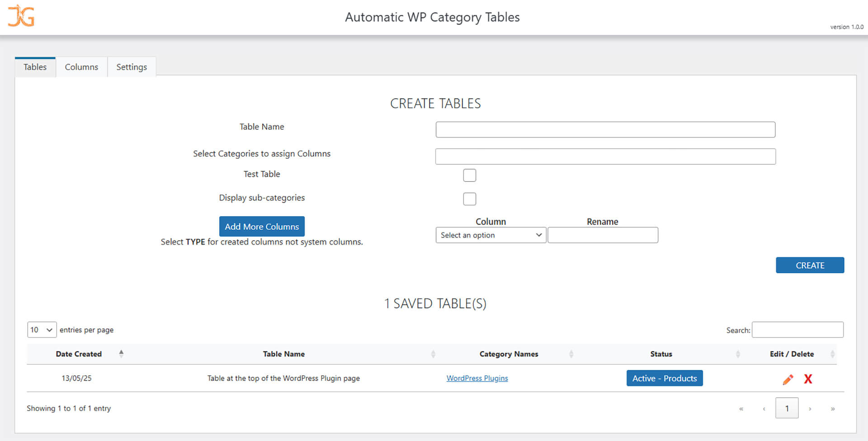Open the entries per page dropdown
868x441 pixels.
(42, 330)
